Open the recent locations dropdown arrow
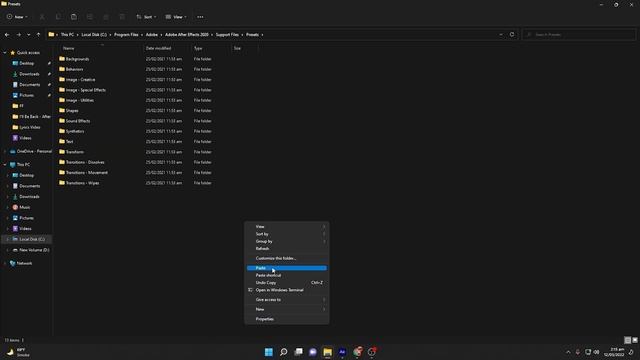The image size is (640, 360). [x=29, y=35]
